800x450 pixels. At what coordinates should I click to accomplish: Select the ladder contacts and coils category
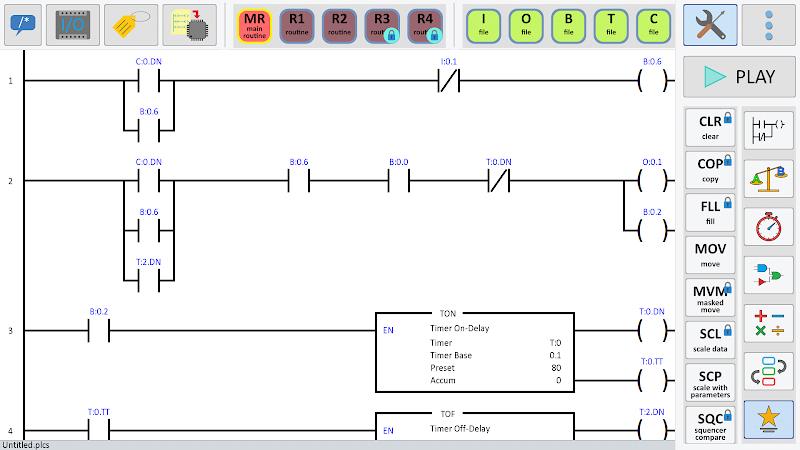tap(768, 130)
